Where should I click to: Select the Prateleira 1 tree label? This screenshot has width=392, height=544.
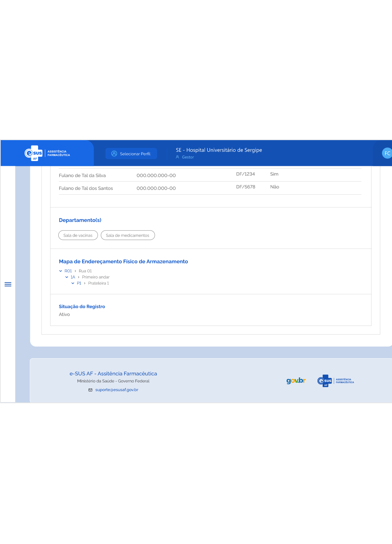[x=99, y=283]
